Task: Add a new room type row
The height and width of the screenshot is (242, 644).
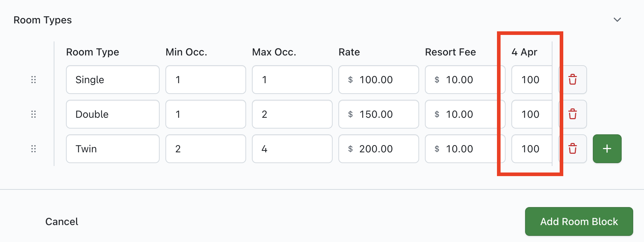Action: tap(607, 149)
